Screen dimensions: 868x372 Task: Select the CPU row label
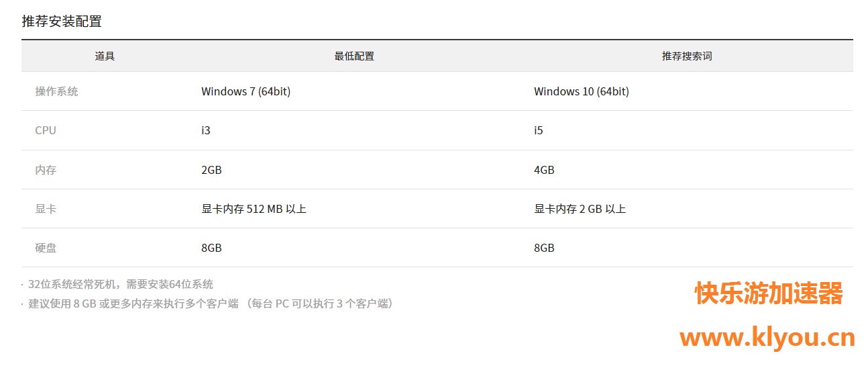coord(46,130)
